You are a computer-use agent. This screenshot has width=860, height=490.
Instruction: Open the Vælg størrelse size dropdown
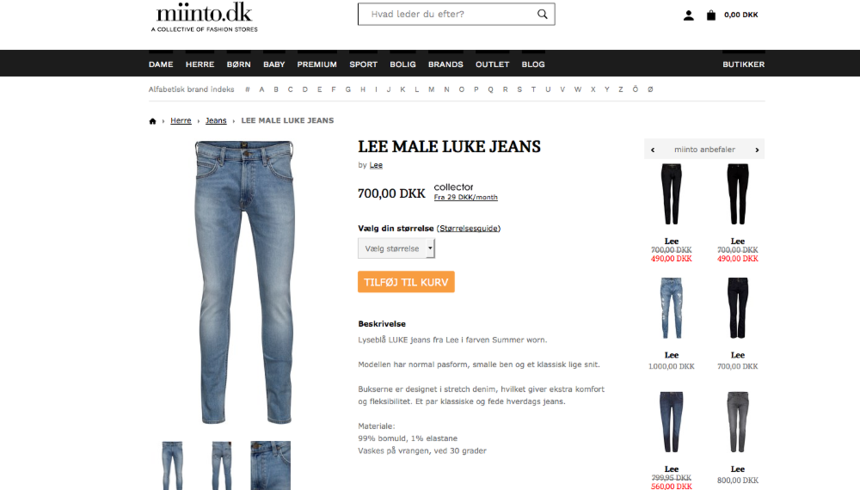pyautogui.click(x=396, y=249)
